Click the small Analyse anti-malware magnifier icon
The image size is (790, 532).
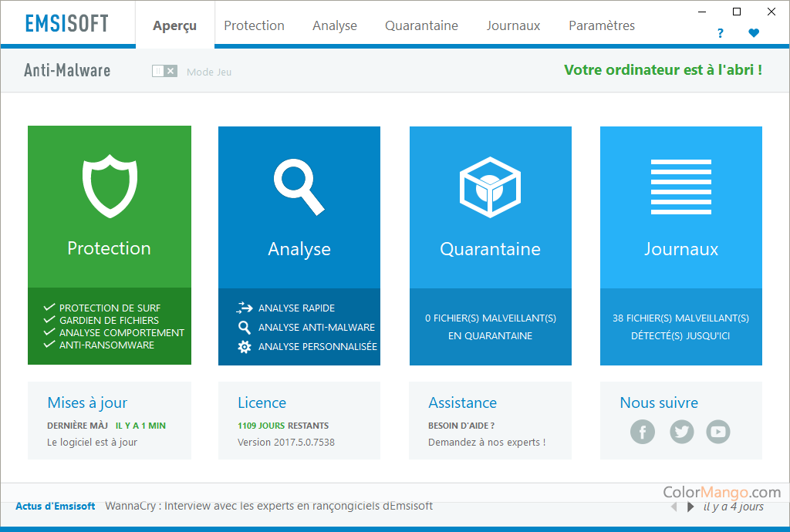[245, 327]
